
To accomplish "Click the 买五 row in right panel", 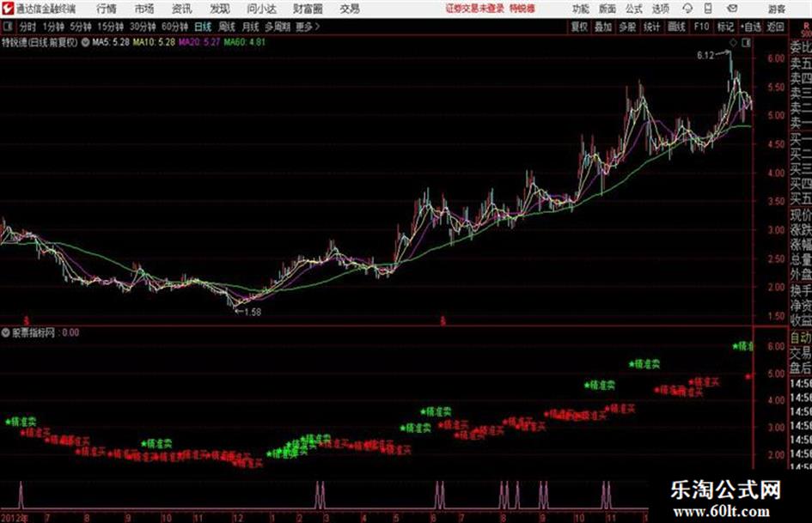I will click(801, 198).
